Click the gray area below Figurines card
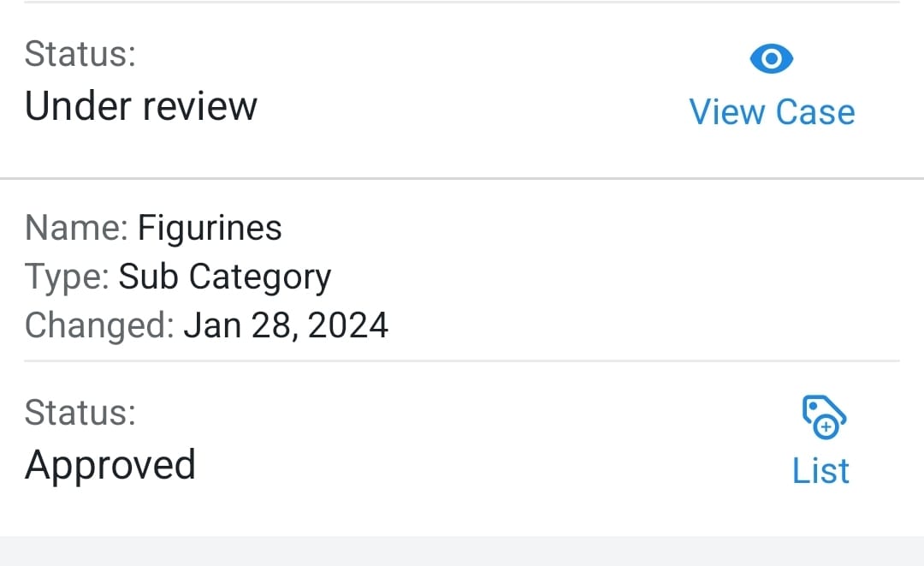924x566 pixels. [x=462, y=551]
